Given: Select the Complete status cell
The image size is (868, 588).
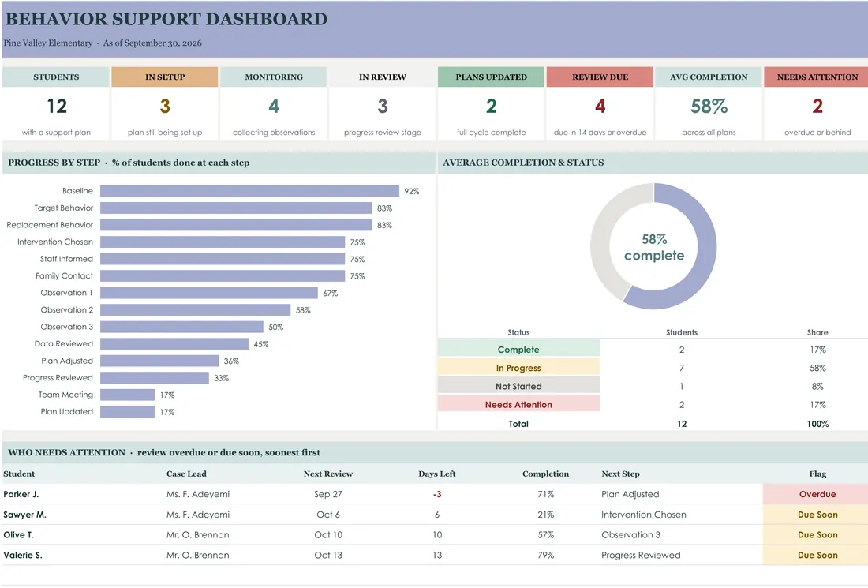Looking at the screenshot, I should pos(518,350).
